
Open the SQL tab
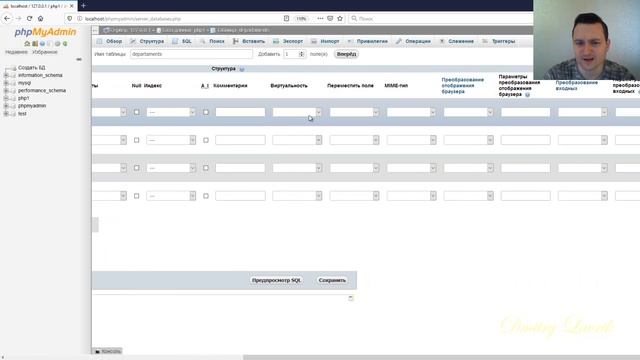(x=182, y=41)
